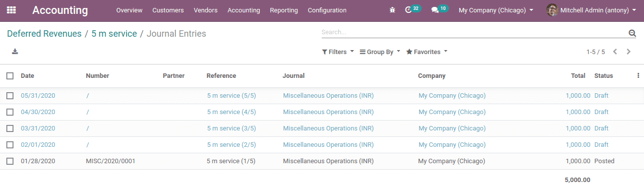This screenshot has width=644, height=187.
Task: Open the Reporting menu
Action: 284,10
